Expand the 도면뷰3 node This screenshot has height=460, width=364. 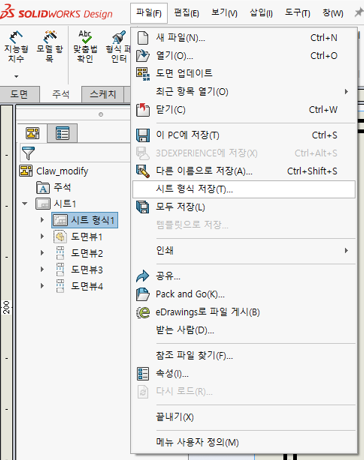click(42, 269)
